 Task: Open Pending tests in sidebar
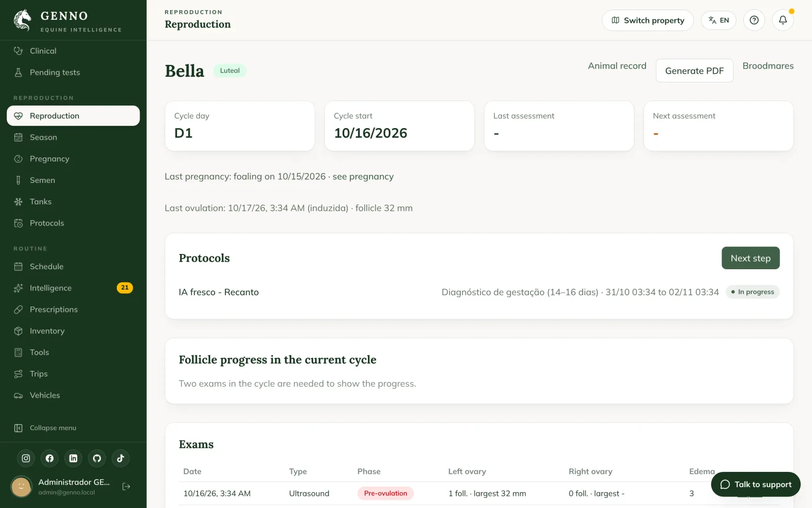point(73,72)
